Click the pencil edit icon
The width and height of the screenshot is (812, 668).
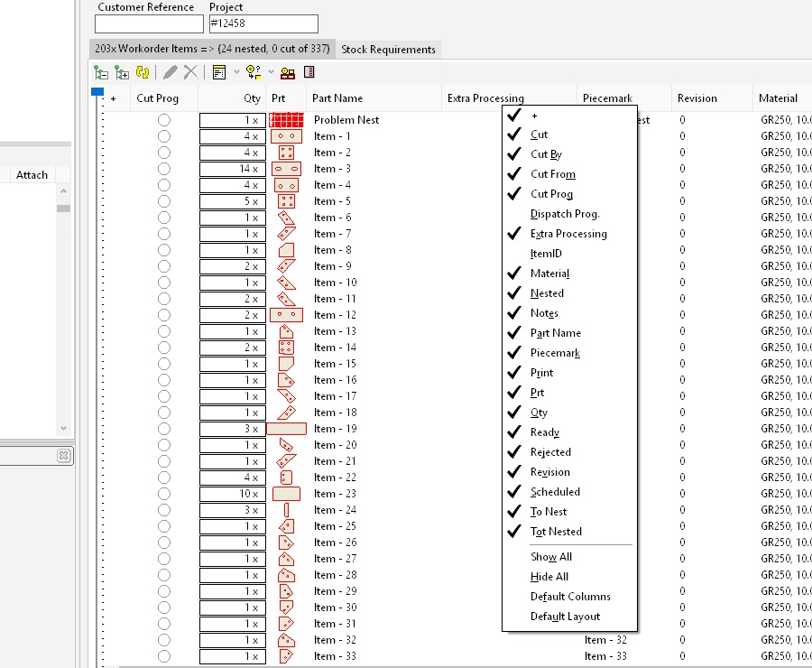[x=170, y=72]
